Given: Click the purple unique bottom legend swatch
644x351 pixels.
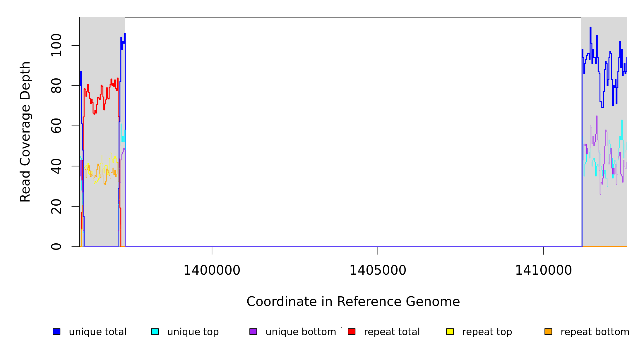Looking at the screenshot, I should [253, 331].
